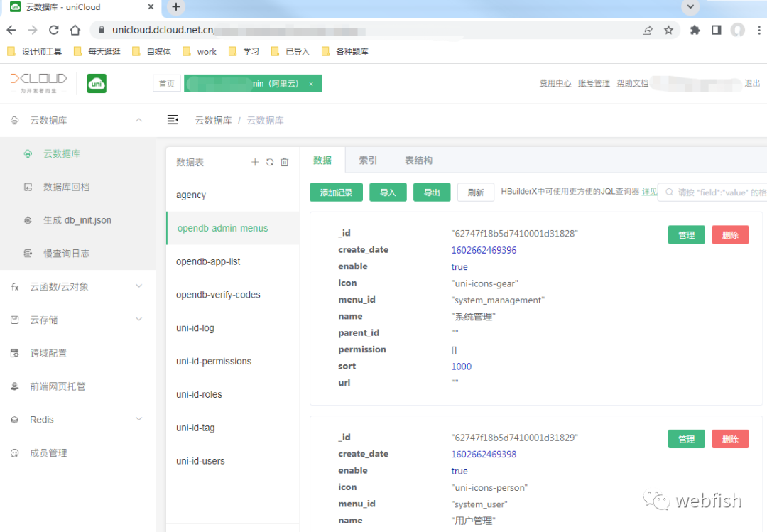Collapse the 云数据库 section chevron
This screenshot has height=532, width=767.
(139, 120)
